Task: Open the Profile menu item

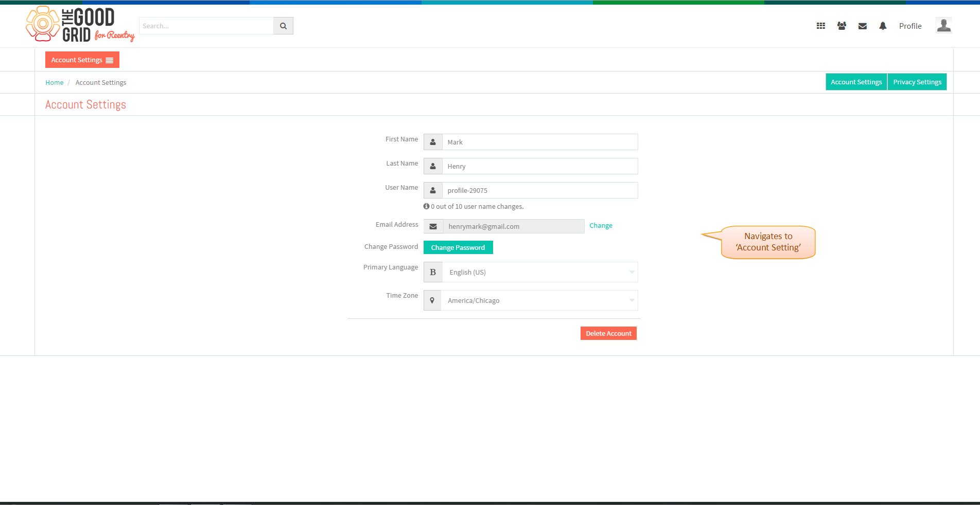Action: (x=910, y=26)
